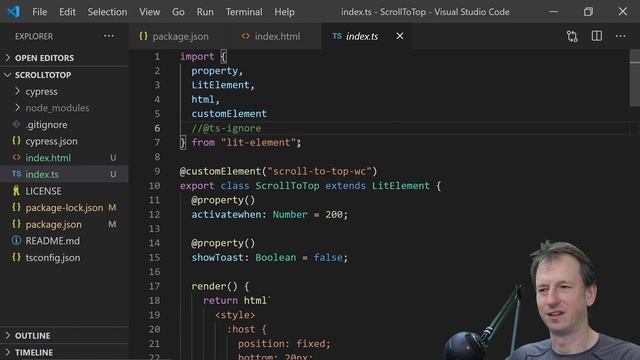Screen dimensions: 640x360
Task: Click the "scroll-to-top-wc" decorator string
Action: tap(320, 171)
